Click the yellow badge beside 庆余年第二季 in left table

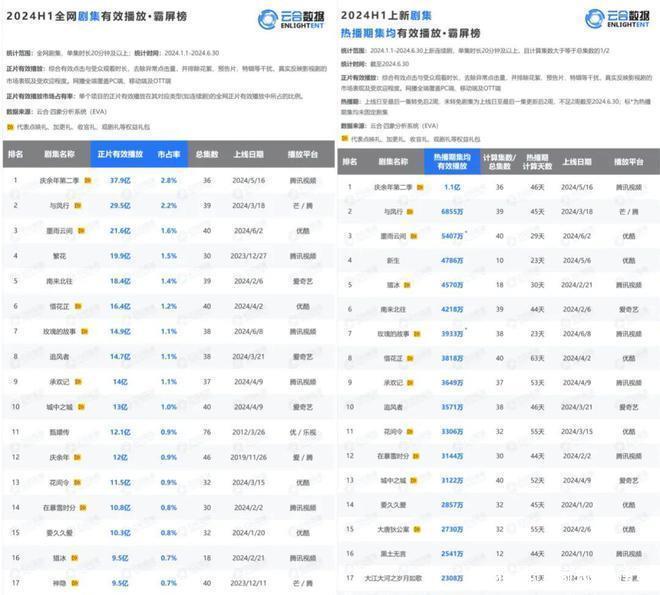coord(88,180)
